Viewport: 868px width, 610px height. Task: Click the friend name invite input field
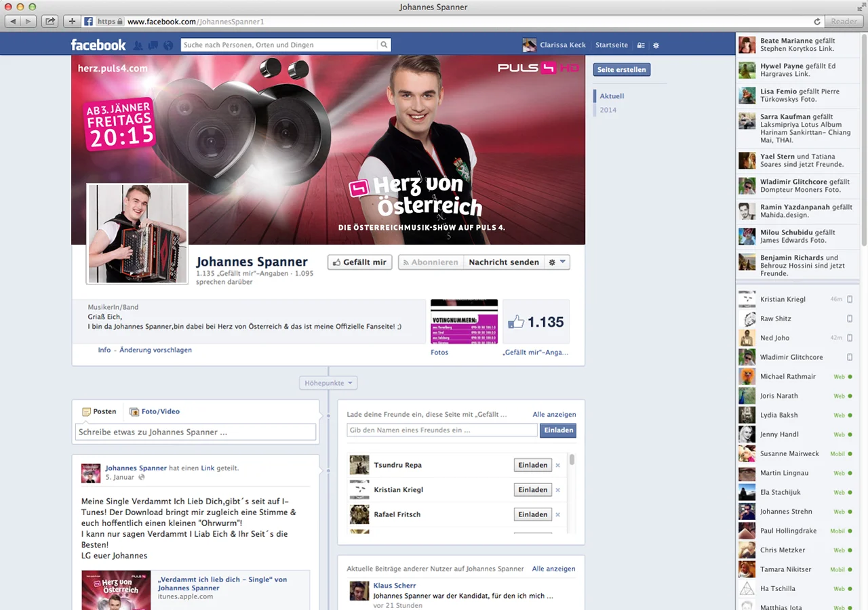(x=441, y=430)
